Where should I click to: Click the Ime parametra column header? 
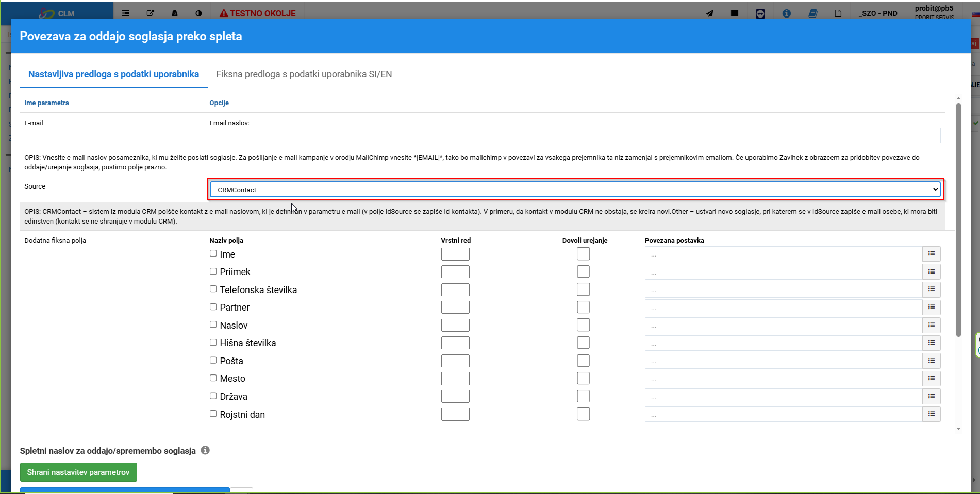(46, 103)
